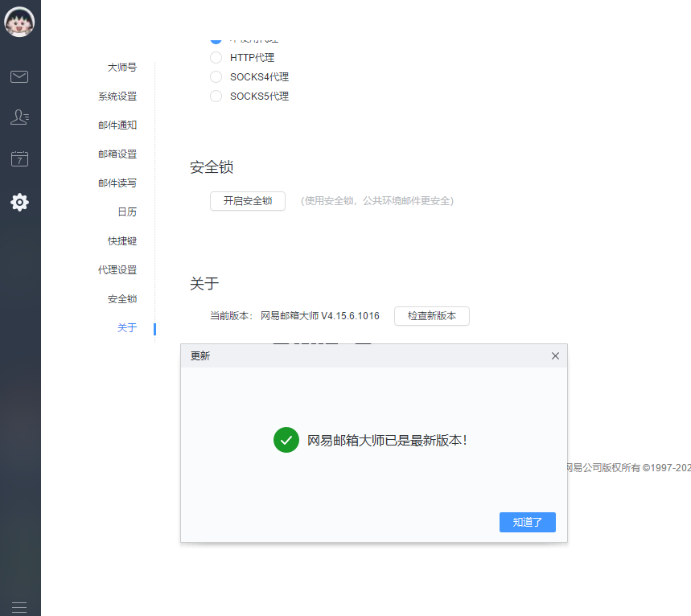Image resolution: width=691 pixels, height=616 pixels.
Task: Click 检查新版本 to check for updates
Action: point(431,316)
